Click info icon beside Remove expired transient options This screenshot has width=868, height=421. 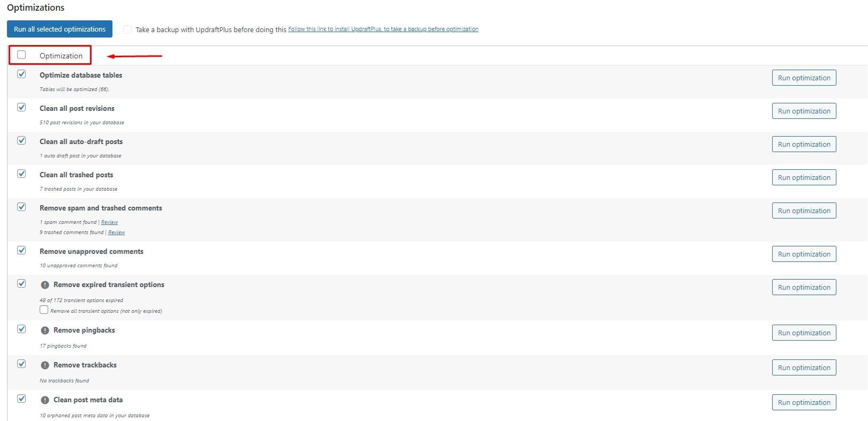click(x=45, y=285)
